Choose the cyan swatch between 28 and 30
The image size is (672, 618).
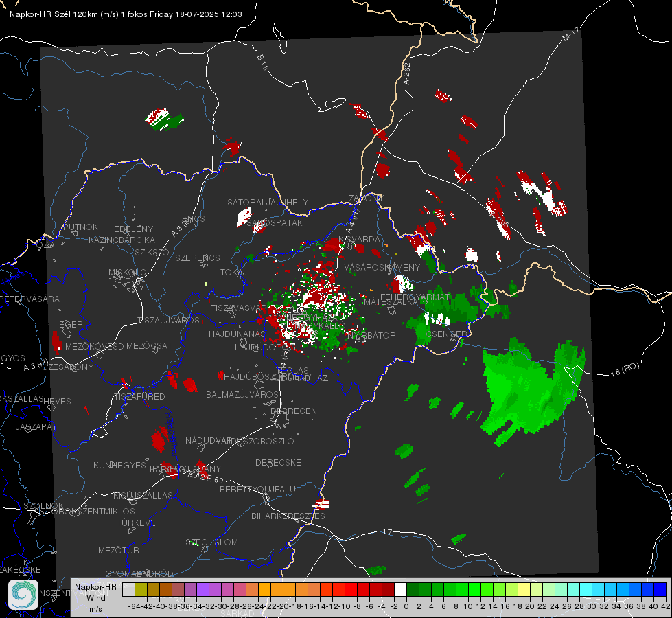click(x=586, y=589)
